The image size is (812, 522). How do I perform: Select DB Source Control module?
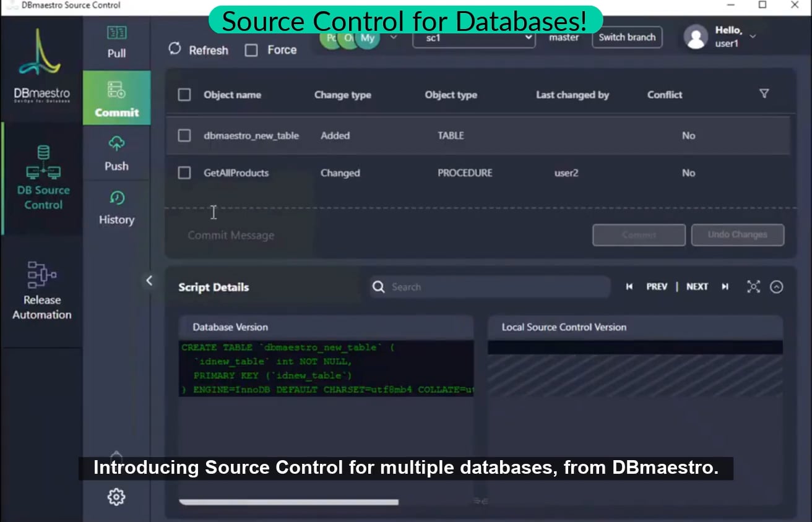pos(43,179)
